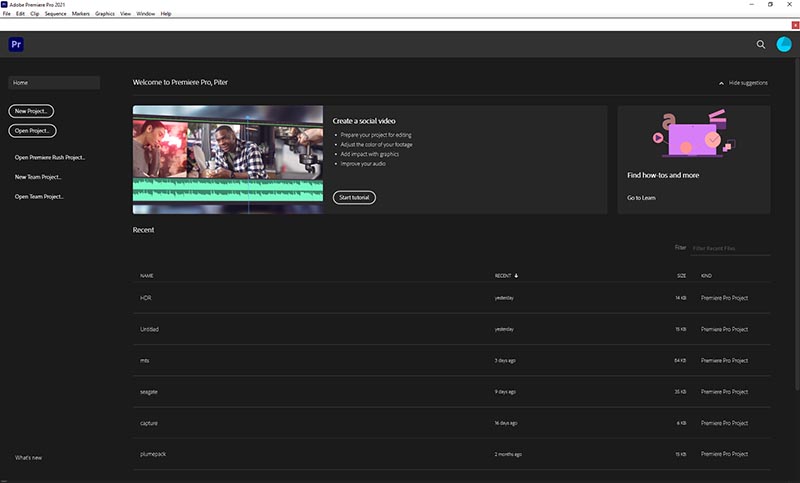800x483 pixels.
Task: Open the Clip menu
Action: tap(35, 14)
